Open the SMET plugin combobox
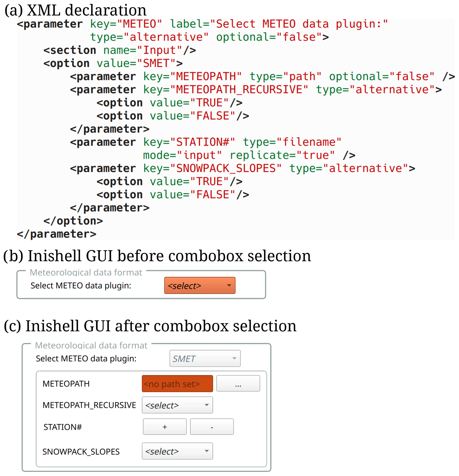 pos(205,358)
